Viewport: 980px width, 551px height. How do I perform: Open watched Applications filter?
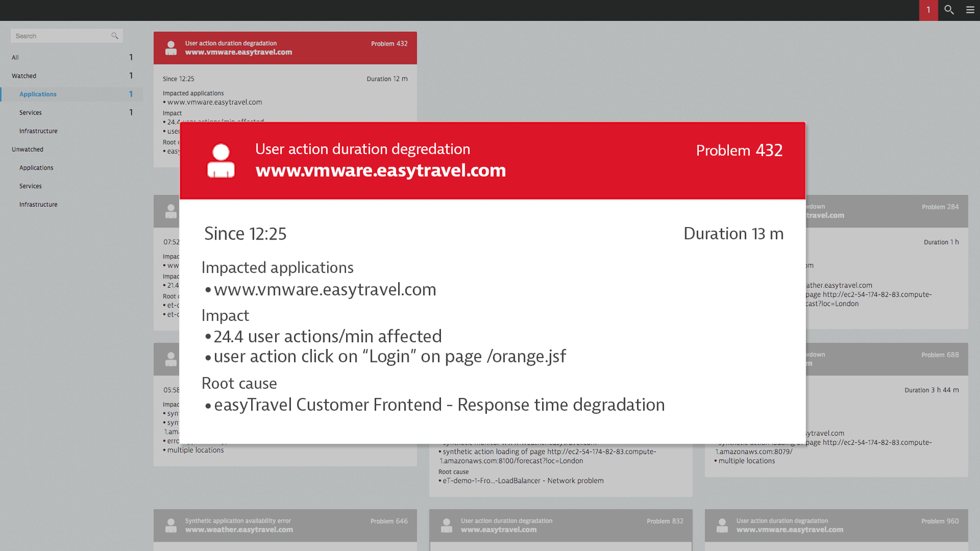[x=72, y=94]
